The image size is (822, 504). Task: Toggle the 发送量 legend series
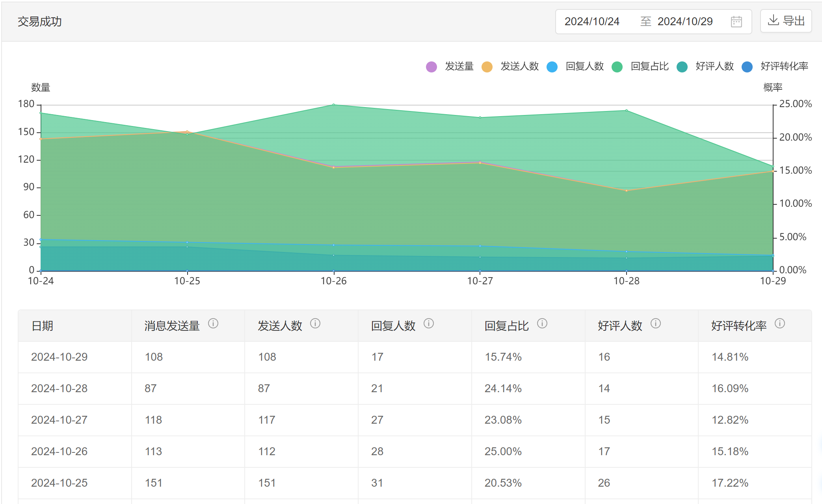[x=450, y=67]
